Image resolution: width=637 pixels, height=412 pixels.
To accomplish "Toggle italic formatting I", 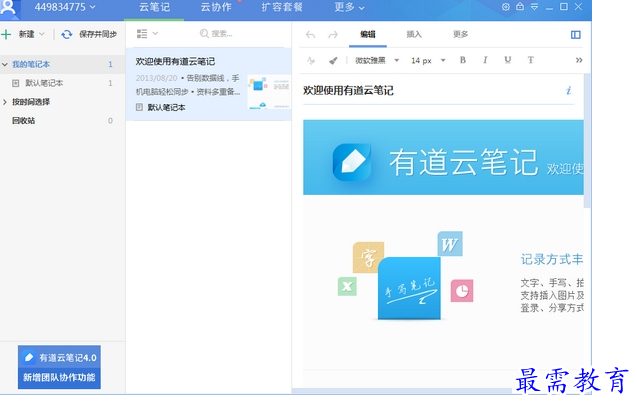I will click(485, 60).
